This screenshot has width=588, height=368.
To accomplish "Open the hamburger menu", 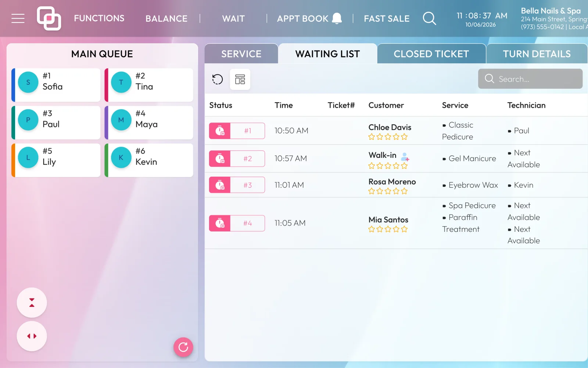I will pos(18,18).
